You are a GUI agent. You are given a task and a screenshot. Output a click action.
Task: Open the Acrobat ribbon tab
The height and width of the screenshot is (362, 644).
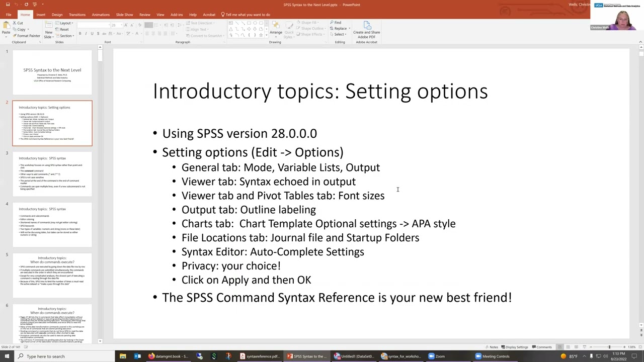click(x=209, y=15)
